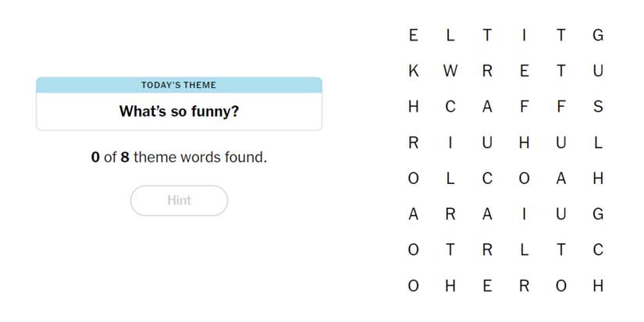Click the U ending the second row
Viewport: 644px width, 322px height.
[x=598, y=71]
